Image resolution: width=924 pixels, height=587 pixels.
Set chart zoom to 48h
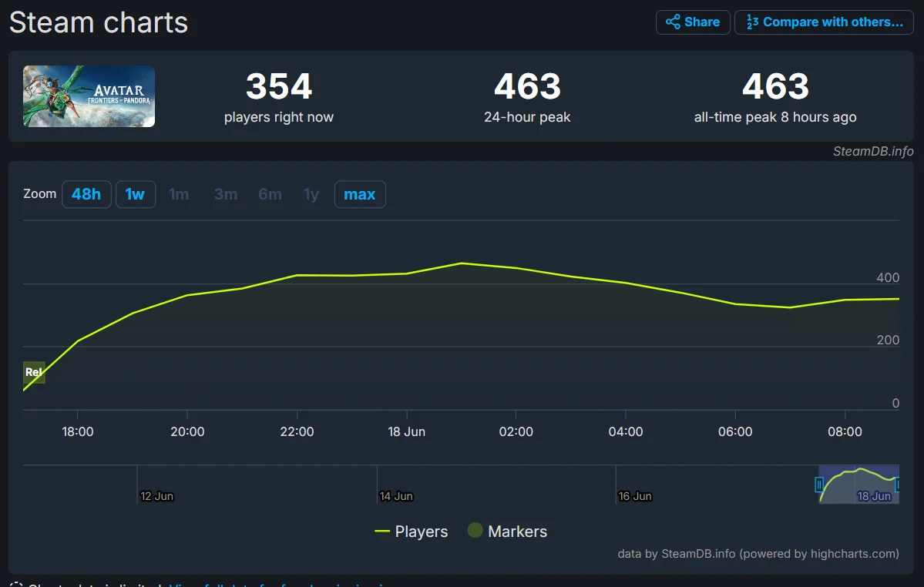coord(86,194)
